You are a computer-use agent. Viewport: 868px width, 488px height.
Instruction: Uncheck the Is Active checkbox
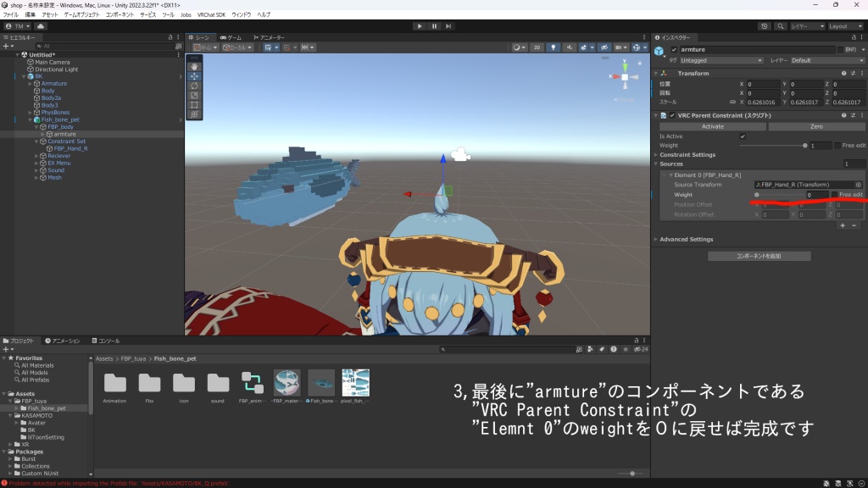[743, 136]
